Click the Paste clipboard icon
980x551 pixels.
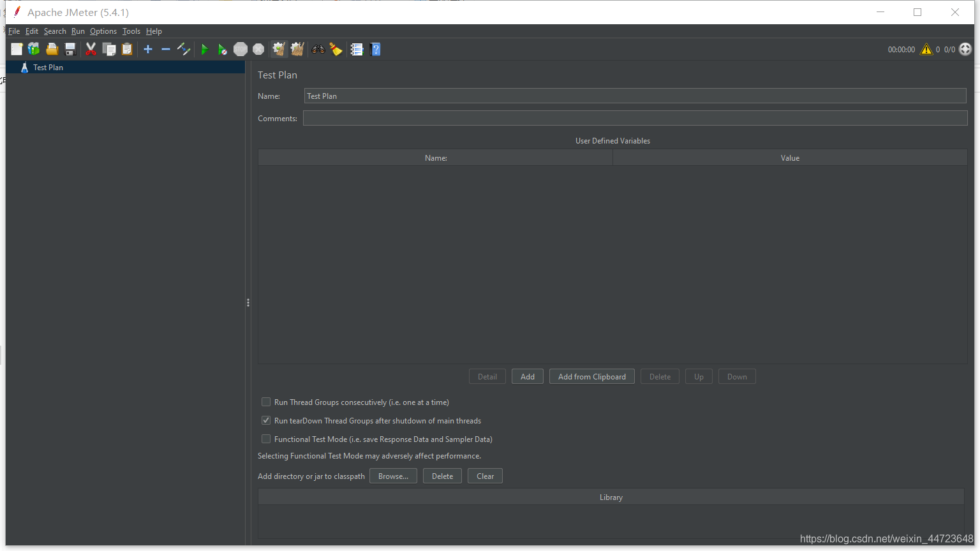tap(127, 49)
